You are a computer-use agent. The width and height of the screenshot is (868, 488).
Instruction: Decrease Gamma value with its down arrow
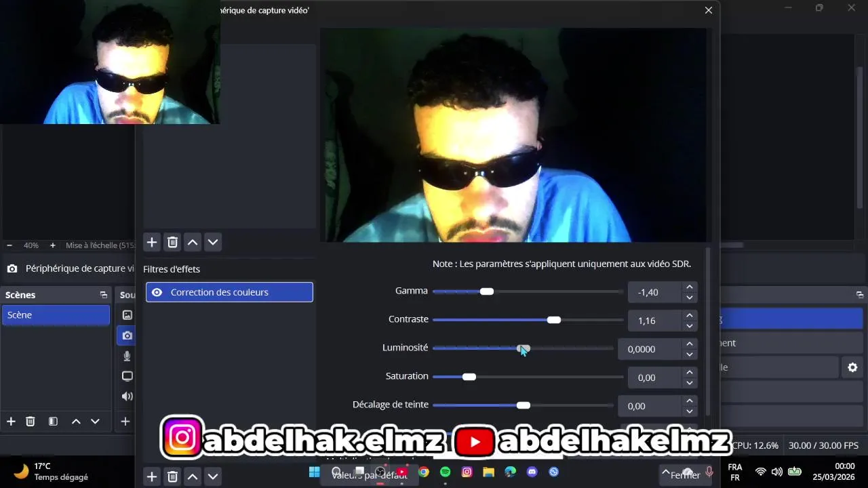(x=690, y=298)
